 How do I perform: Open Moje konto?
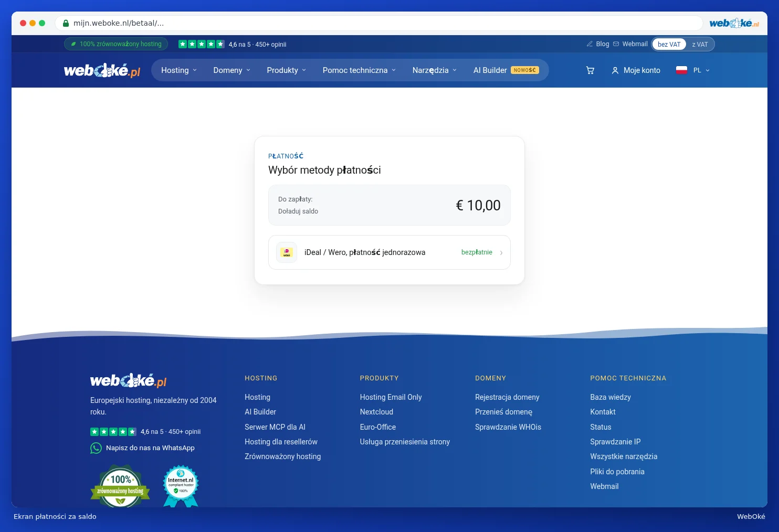pos(636,70)
